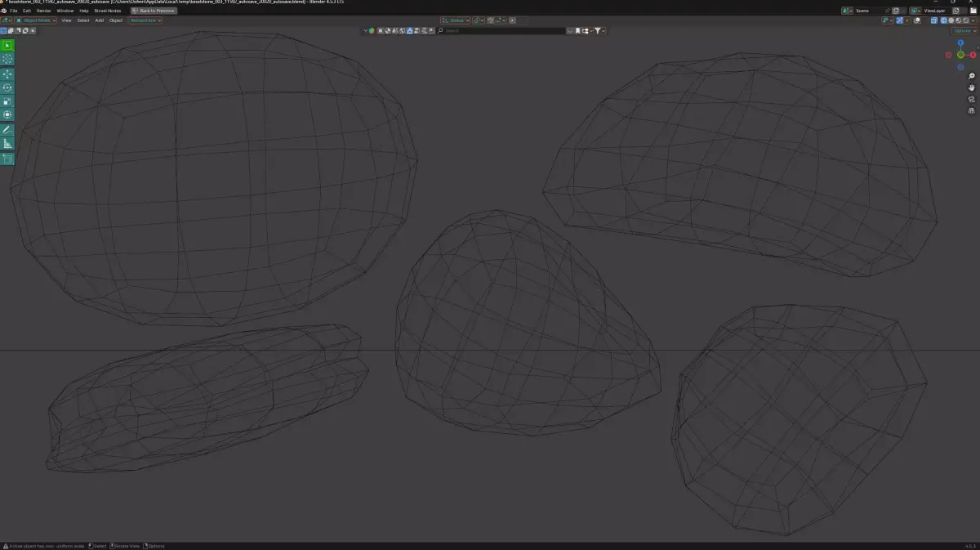Click the Rotate View status bar hint
Screen dimensions: 980x550
click(x=127, y=546)
